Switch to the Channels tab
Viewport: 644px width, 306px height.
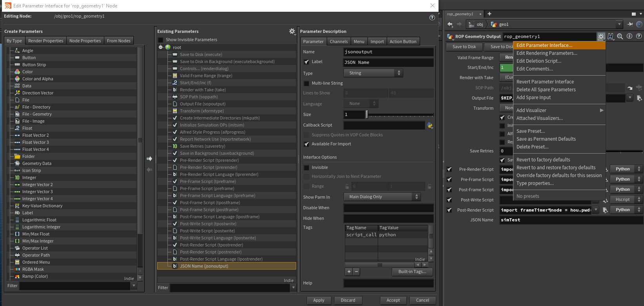tap(338, 42)
